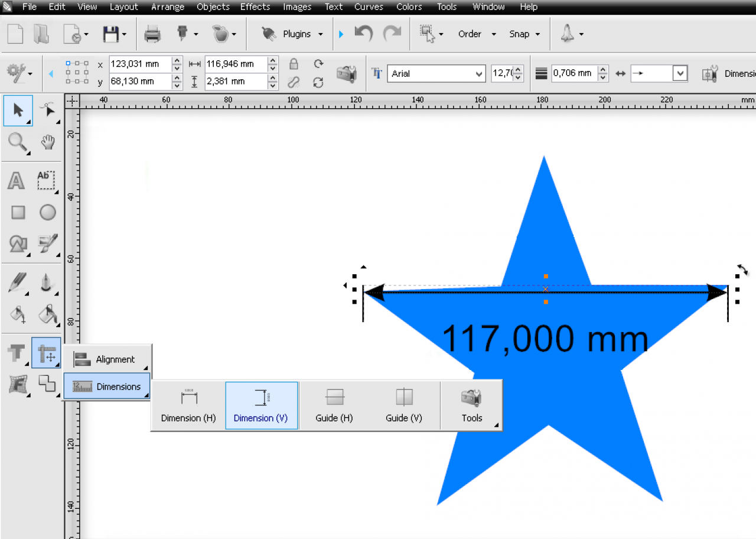The width and height of the screenshot is (756, 539).
Task: Open the arrow style dropdown
Action: 680,74
